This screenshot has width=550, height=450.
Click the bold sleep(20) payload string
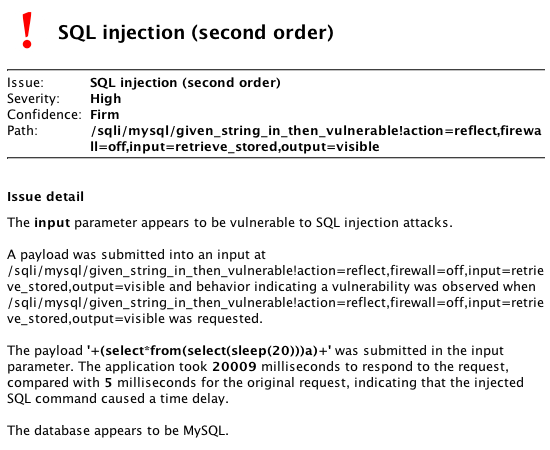209,350
